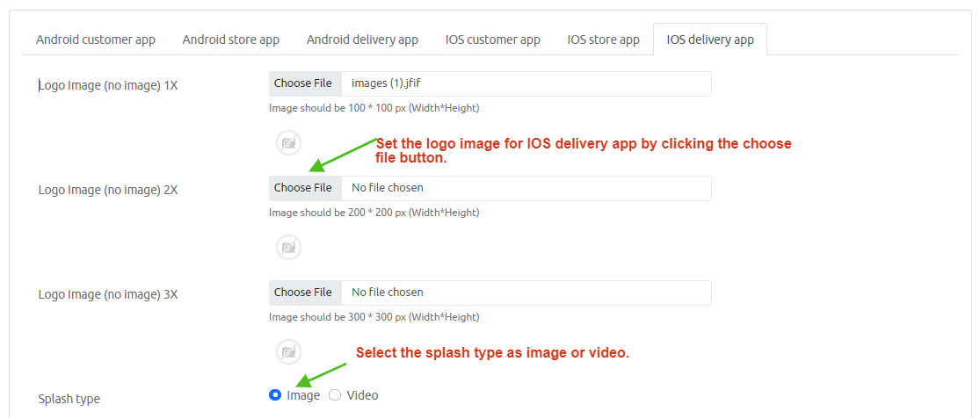Screen dimensions: 980x419
Task: Go to the Android delivery app tab
Action: [362, 40]
